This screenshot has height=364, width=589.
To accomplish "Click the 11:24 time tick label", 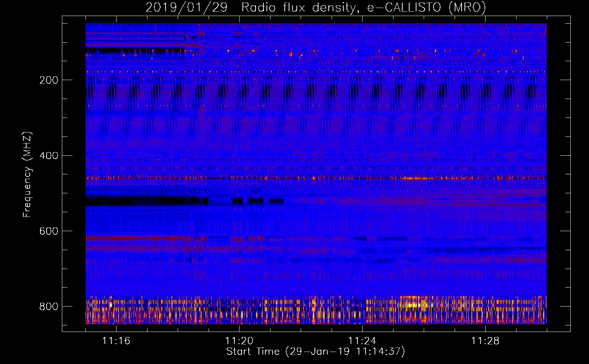I will [x=362, y=341].
